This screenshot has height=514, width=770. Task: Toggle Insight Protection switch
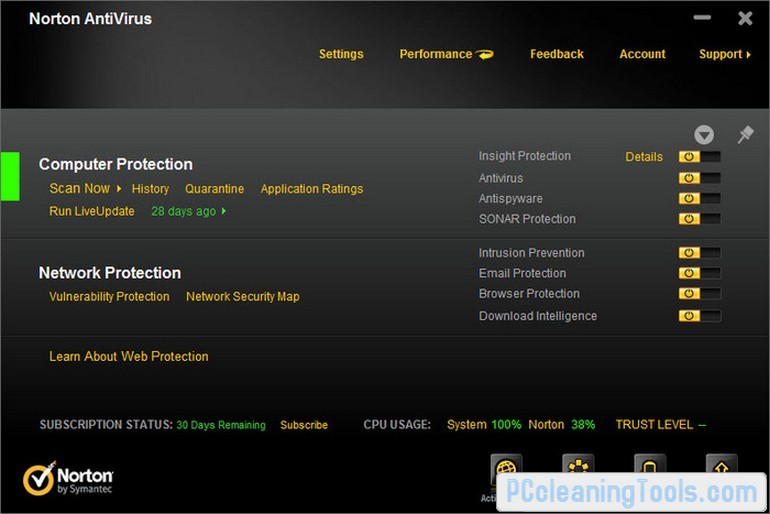700,157
